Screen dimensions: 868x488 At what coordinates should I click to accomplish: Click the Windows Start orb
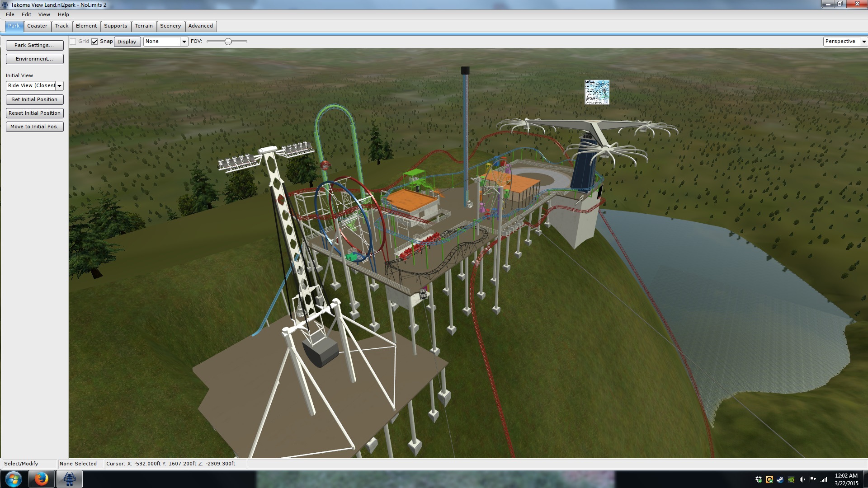click(13, 479)
